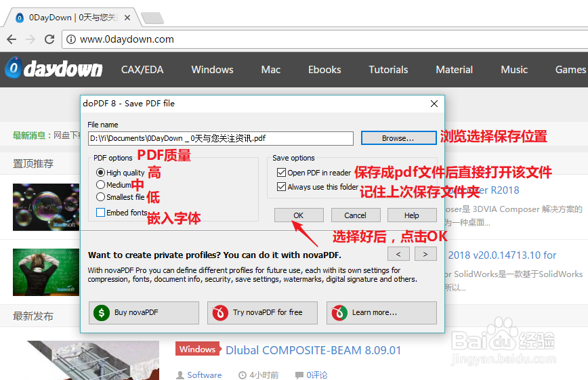
Task: Click the Learn more novaPDF icon
Action: click(339, 312)
